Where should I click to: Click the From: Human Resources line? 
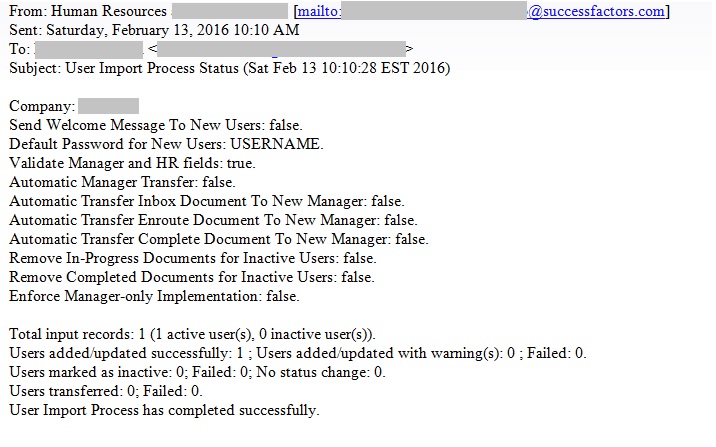88,11
